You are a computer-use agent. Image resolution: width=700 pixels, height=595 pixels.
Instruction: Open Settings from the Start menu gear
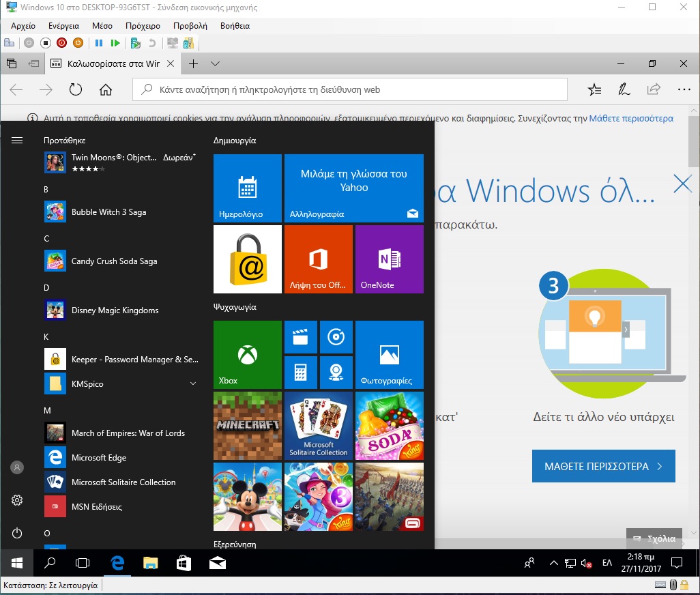coord(17,500)
